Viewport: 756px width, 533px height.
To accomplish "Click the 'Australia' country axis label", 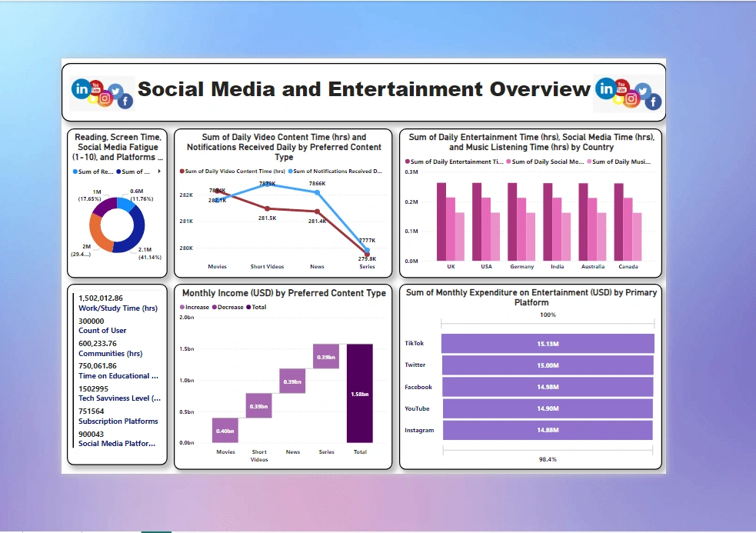I will [x=592, y=266].
